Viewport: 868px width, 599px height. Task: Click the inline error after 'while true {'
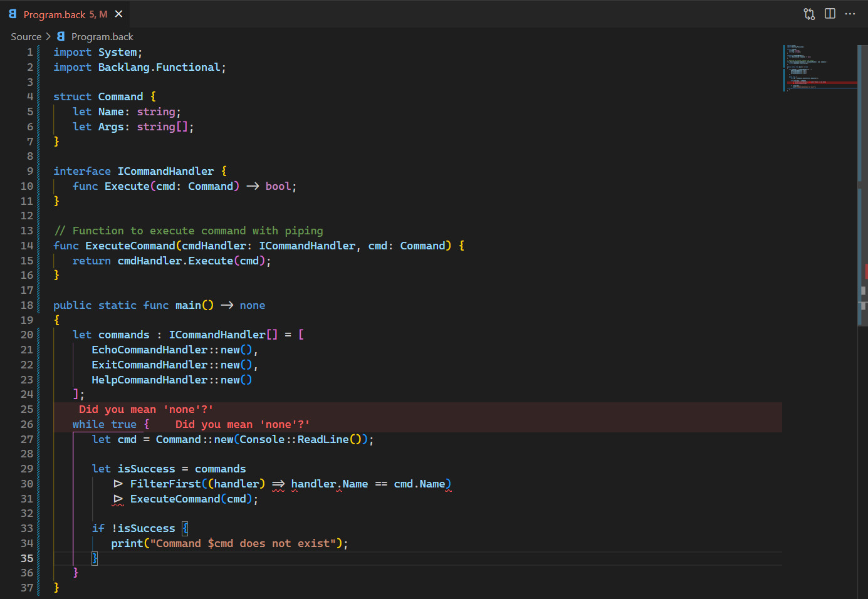[x=243, y=424]
